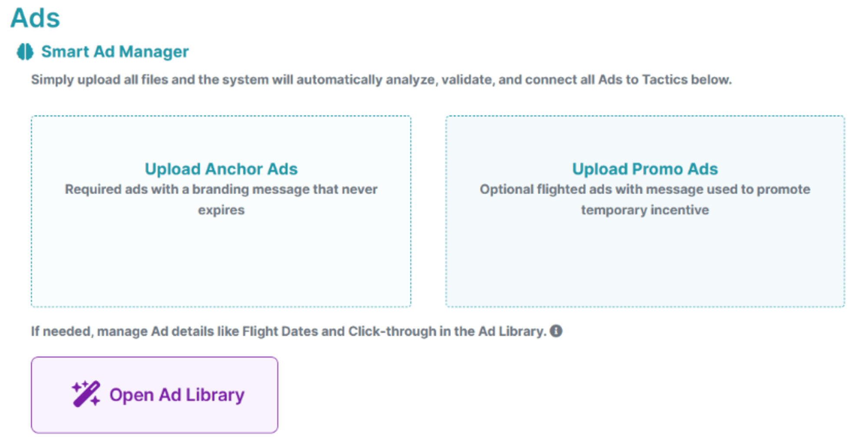Tap the wand-with-stars icon inside the purple button
The image size is (868, 441).
point(85,394)
